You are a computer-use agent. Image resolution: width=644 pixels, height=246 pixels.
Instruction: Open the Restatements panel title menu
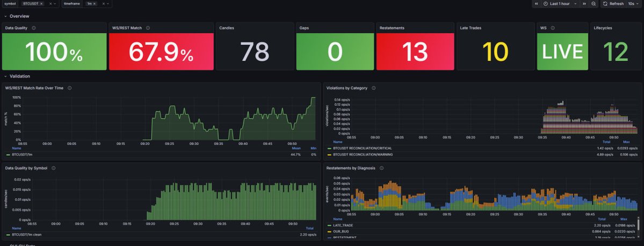(392, 28)
